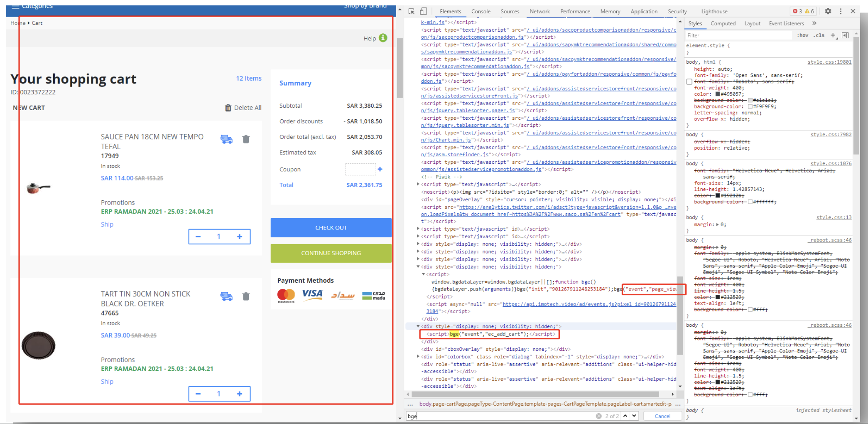
Task: Focus the DevTools search box containing bge
Action: [500, 416]
